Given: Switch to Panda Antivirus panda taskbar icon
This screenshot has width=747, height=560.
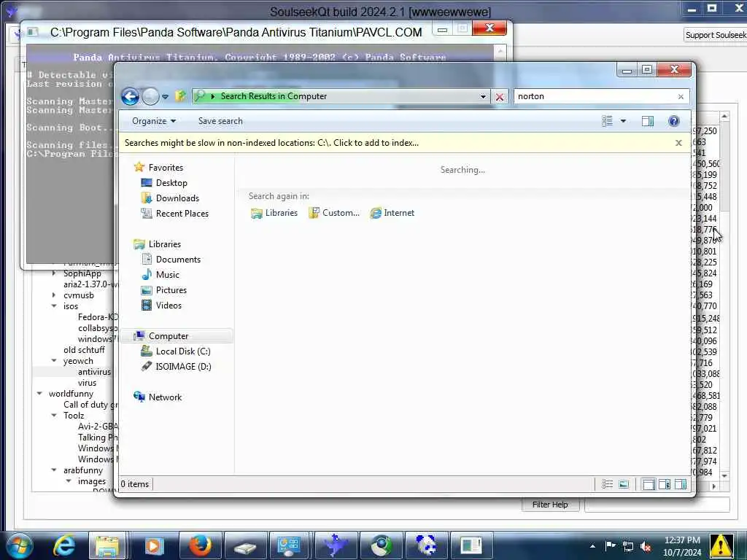Looking at the screenshot, I should 425,545.
